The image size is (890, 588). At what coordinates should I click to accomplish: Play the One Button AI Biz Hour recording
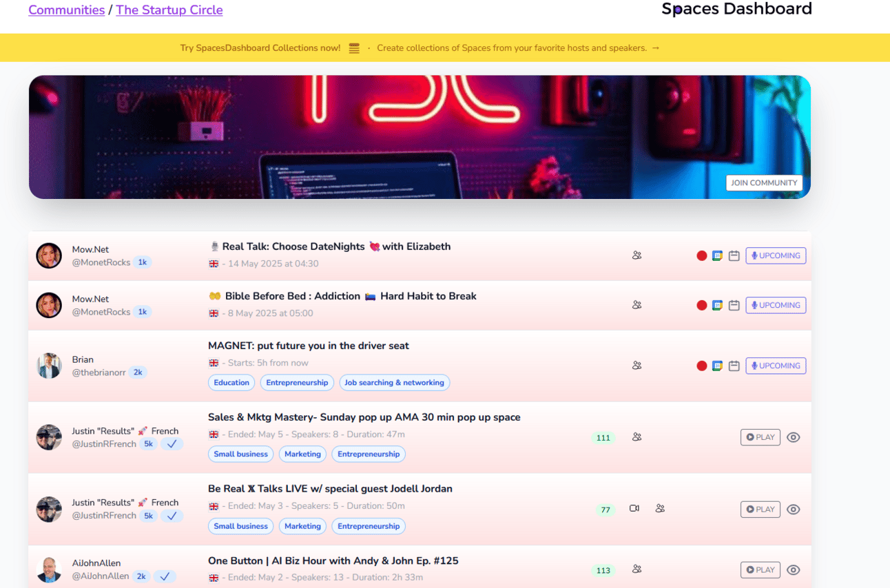pyautogui.click(x=760, y=570)
